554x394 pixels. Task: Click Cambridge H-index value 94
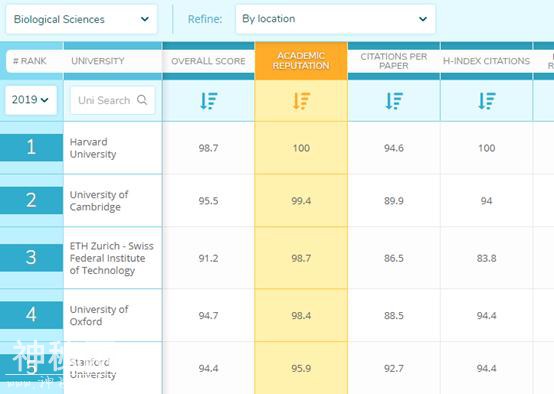487,201
